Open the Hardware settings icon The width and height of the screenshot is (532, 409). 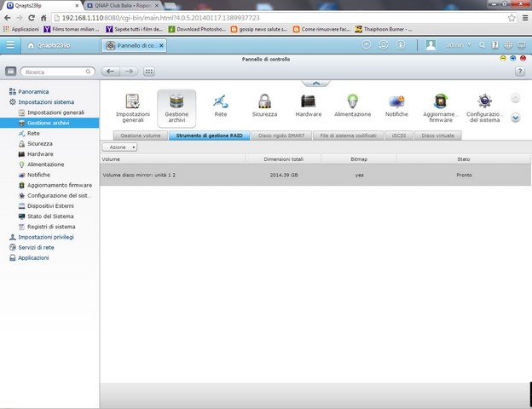pos(309,101)
